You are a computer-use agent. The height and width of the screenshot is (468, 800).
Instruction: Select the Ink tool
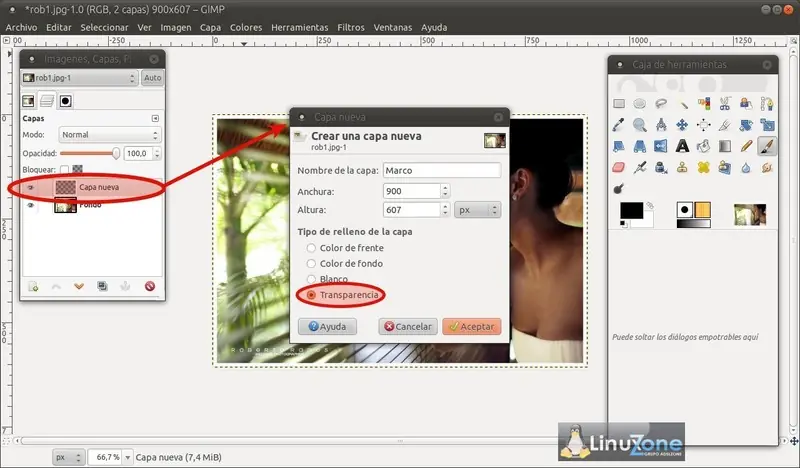[661, 167]
